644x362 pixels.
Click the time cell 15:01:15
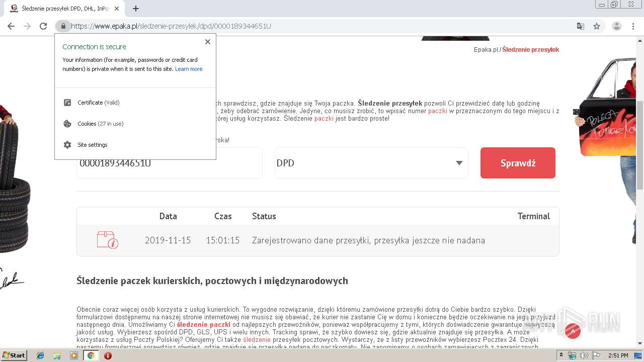(x=223, y=240)
